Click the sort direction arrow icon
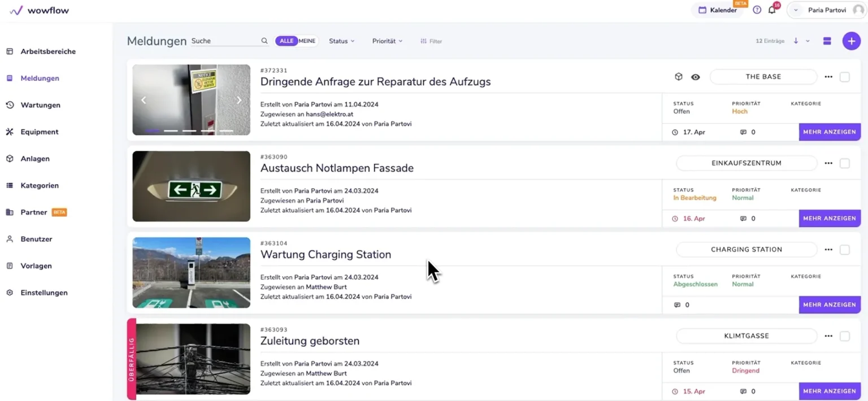868x401 pixels. (x=796, y=41)
